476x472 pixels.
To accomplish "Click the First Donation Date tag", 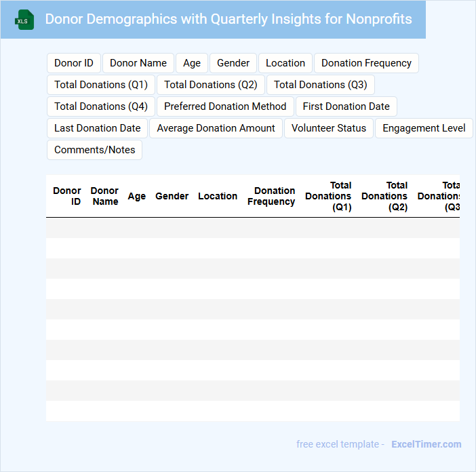I will click(346, 106).
